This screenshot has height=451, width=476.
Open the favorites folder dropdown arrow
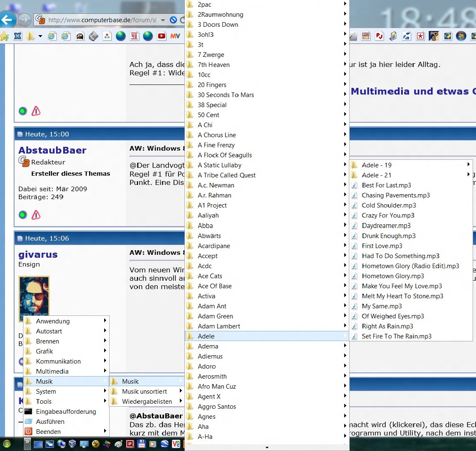pyautogui.click(x=40, y=36)
